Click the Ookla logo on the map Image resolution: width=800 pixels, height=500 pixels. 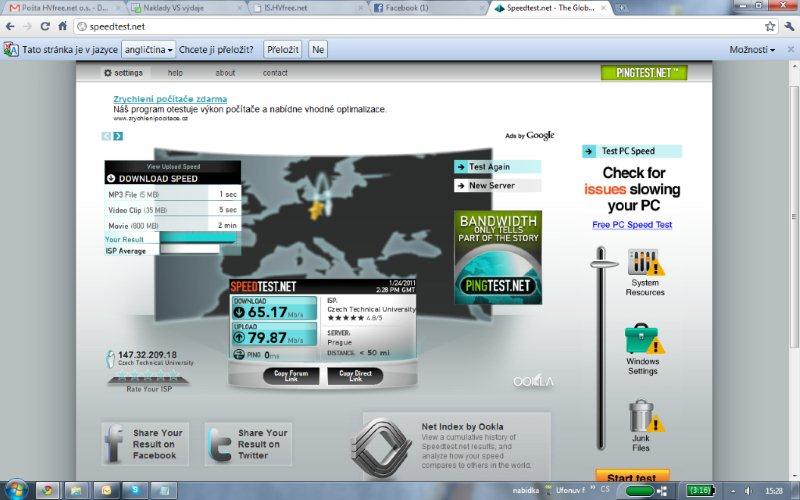pos(533,381)
